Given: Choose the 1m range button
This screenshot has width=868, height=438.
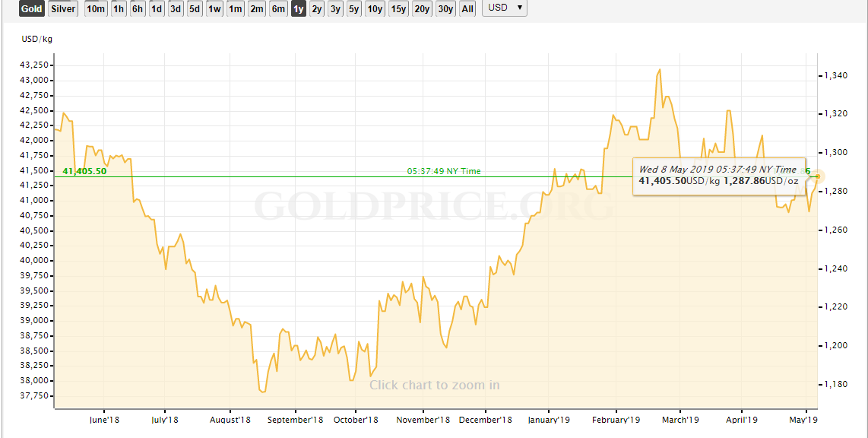Looking at the screenshot, I should tap(236, 9).
